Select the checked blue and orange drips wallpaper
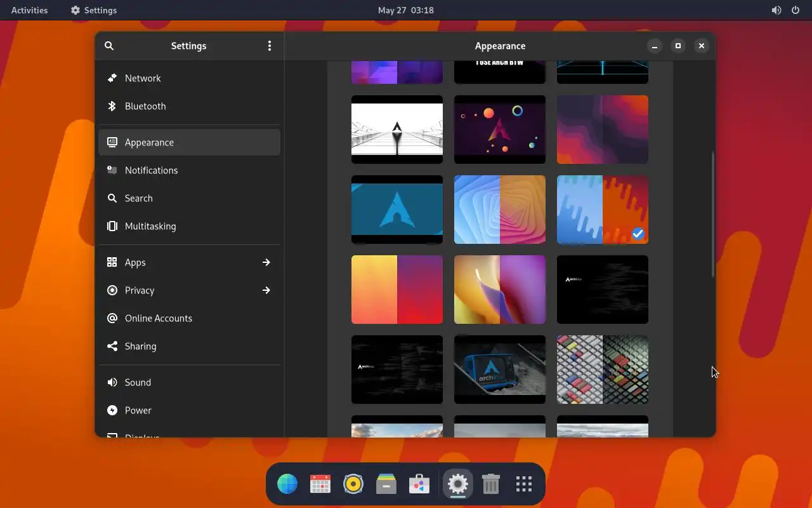The width and height of the screenshot is (812, 508). 603,210
